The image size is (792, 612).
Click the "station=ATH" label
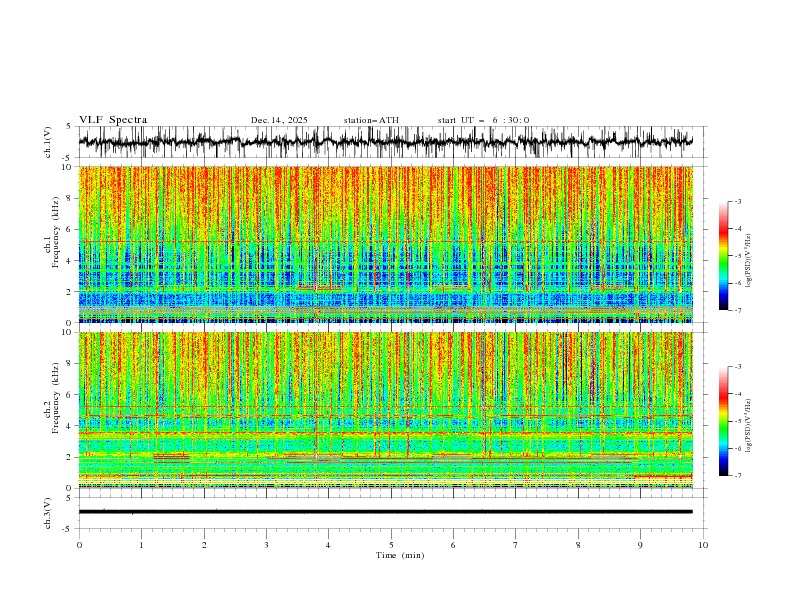371,120
